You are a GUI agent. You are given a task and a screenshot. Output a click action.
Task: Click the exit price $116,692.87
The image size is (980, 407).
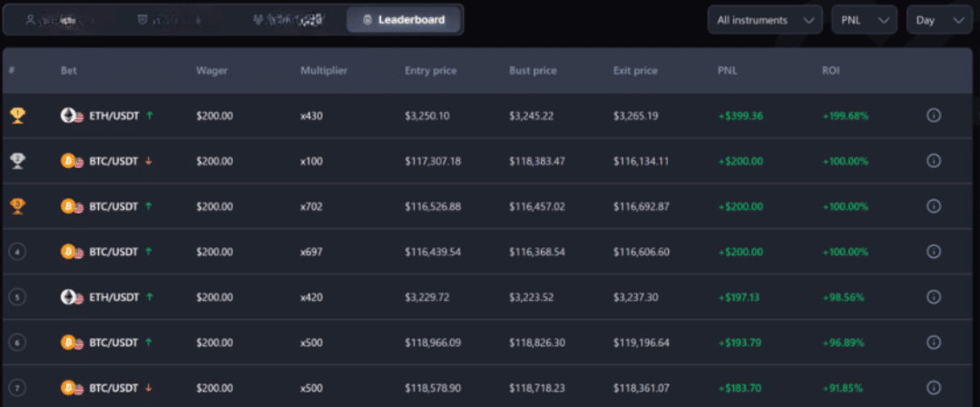click(642, 206)
